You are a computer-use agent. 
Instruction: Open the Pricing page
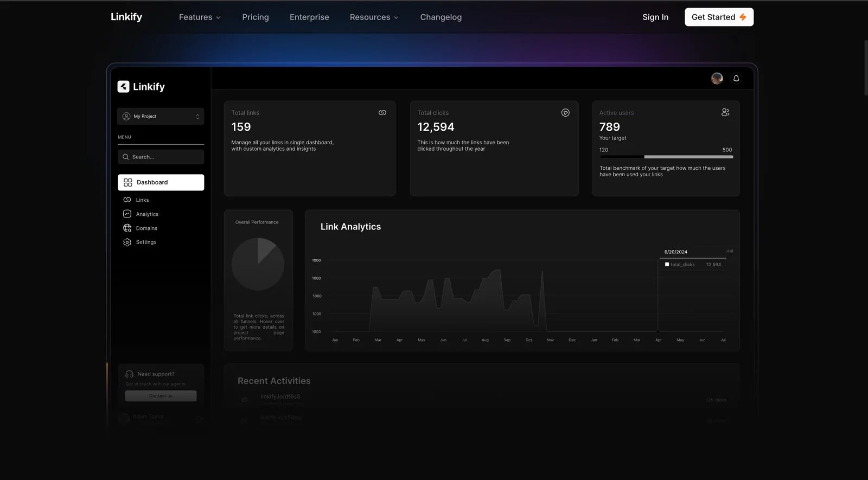(256, 17)
